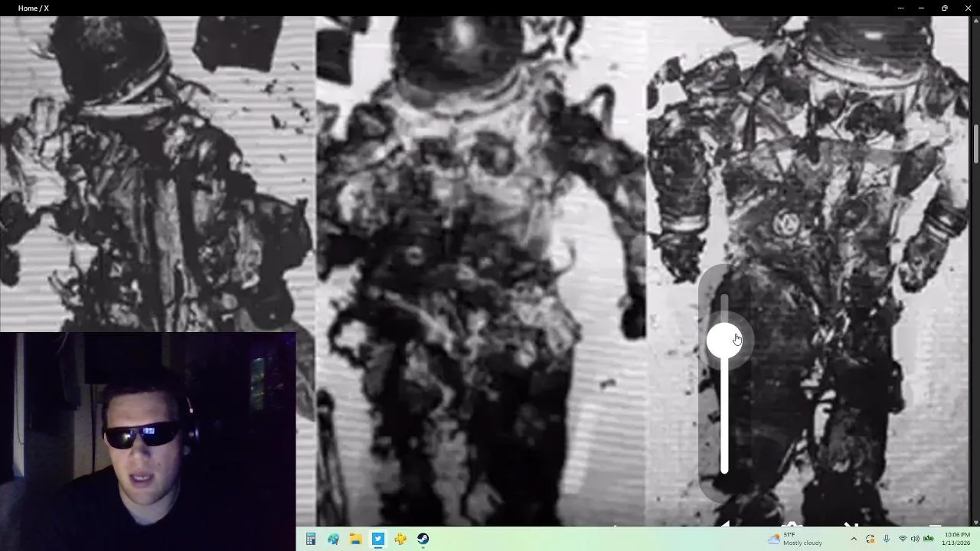Open the Wi-Fi network flyout

tap(902, 539)
